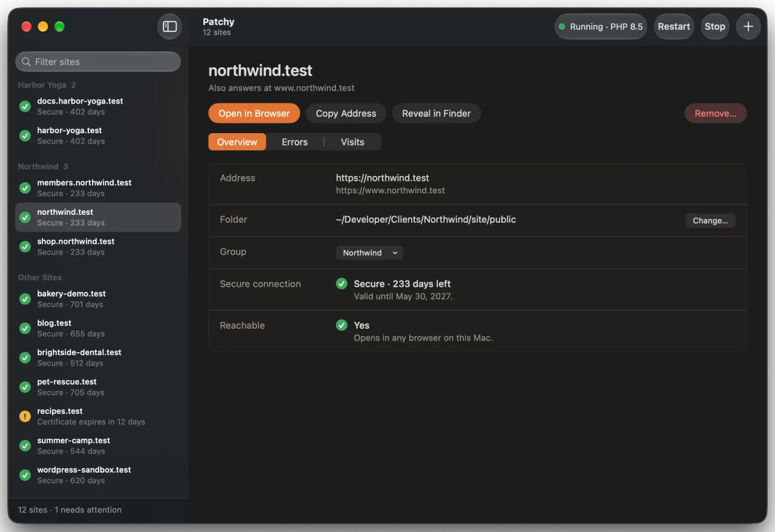Click green check icon beside shop.northwind.test

pyautogui.click(x=25, y=246)
